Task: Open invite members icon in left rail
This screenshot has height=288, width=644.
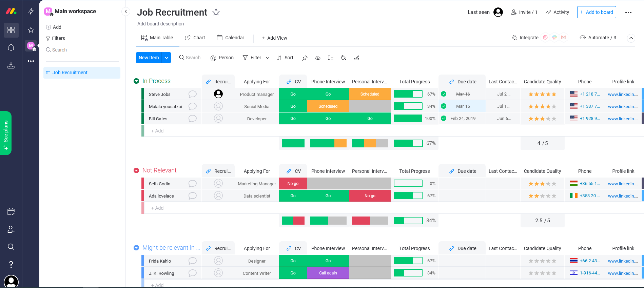Action: (x=11, y=229)
